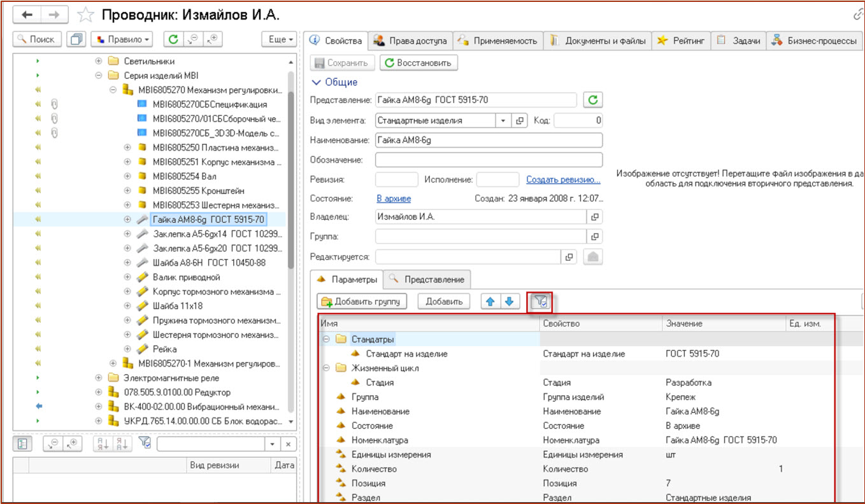Image resolution: width=865 pixels, height=504 pixels.
Task: Open the Вид элемента dropdown list
Action: (x=503, y=120)
